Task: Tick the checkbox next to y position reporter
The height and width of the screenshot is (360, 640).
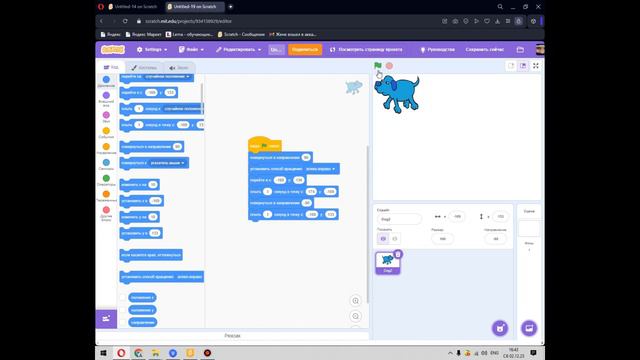Action: tap(123, 310)
